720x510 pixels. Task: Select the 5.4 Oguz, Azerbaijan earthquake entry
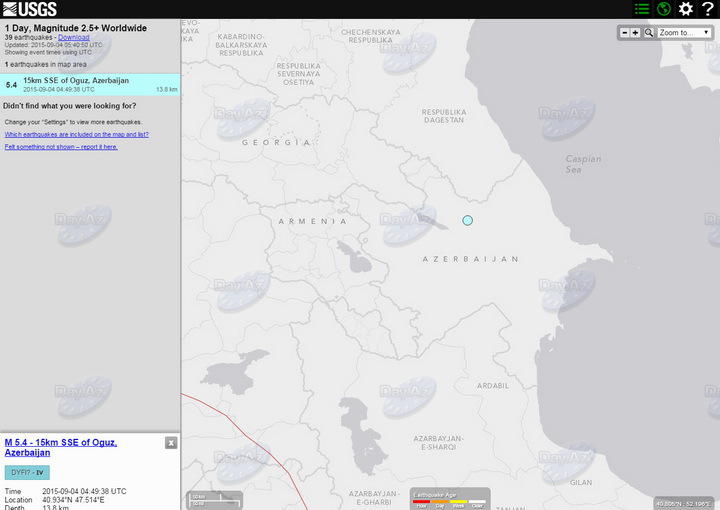(x=90, y=84)
